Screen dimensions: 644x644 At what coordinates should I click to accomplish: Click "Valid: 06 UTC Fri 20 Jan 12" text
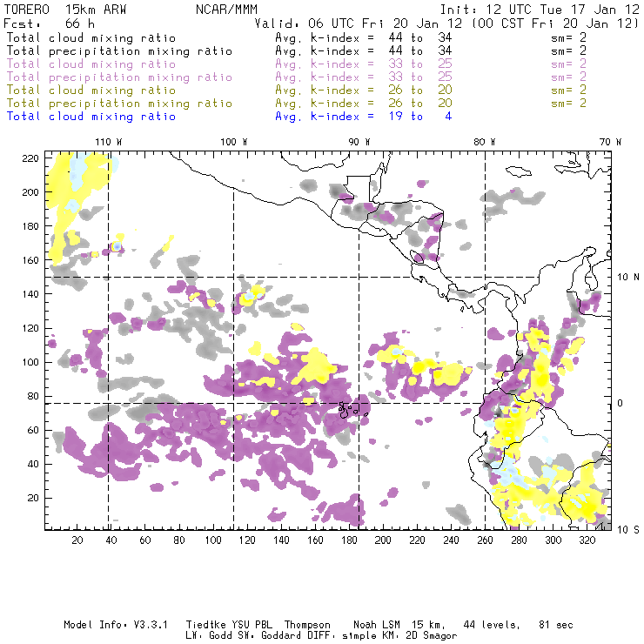point(359,23)
